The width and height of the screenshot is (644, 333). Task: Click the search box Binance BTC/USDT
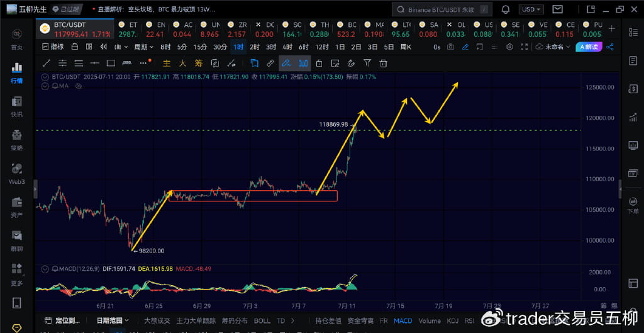(x=442, y=9)
